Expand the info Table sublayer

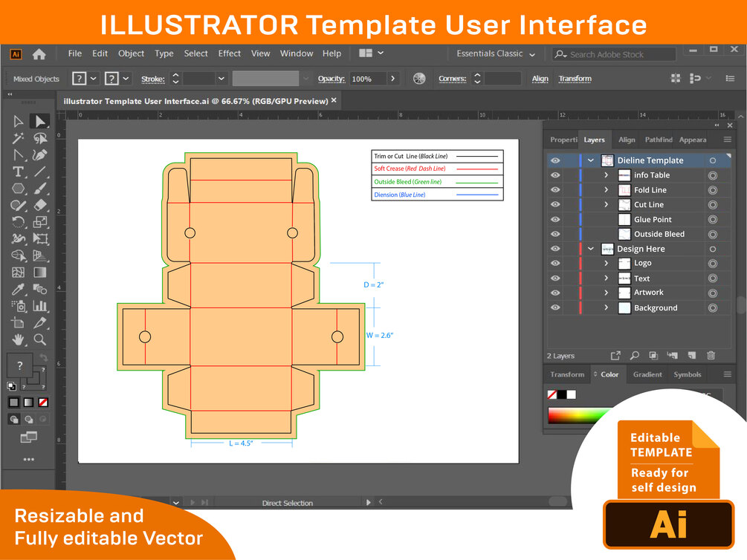click(x=606, y=175)
